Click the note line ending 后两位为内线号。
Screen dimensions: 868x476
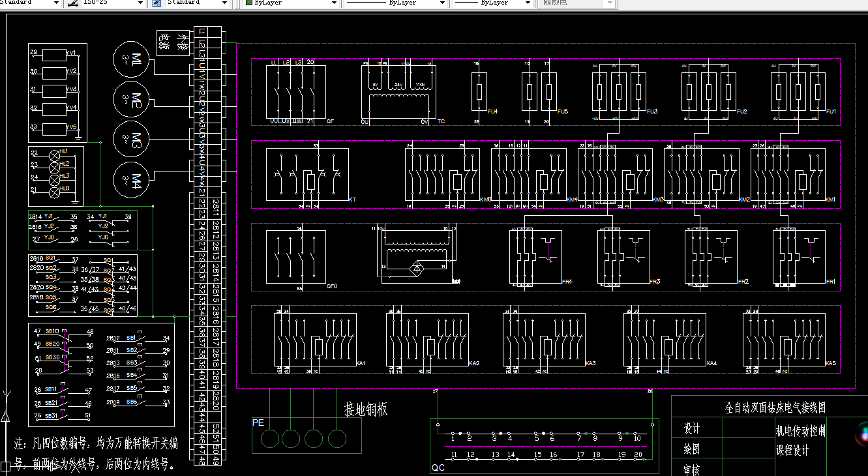pos(95,464)
